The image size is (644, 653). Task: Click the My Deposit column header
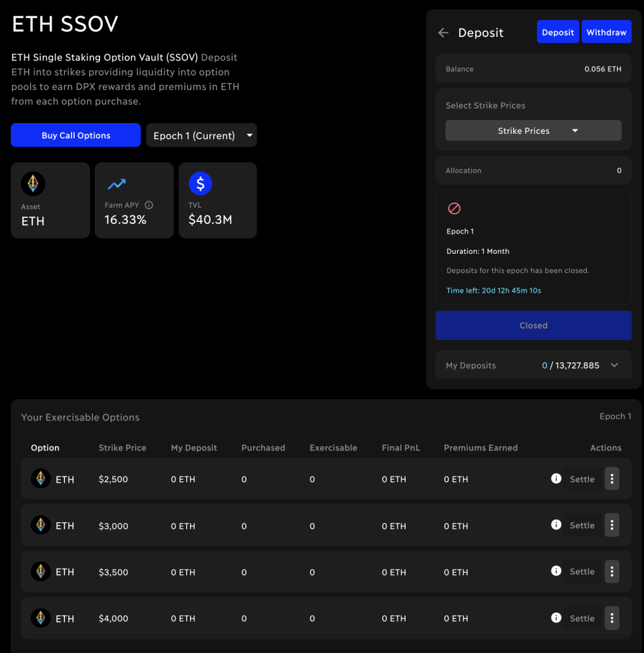(194, 448)
